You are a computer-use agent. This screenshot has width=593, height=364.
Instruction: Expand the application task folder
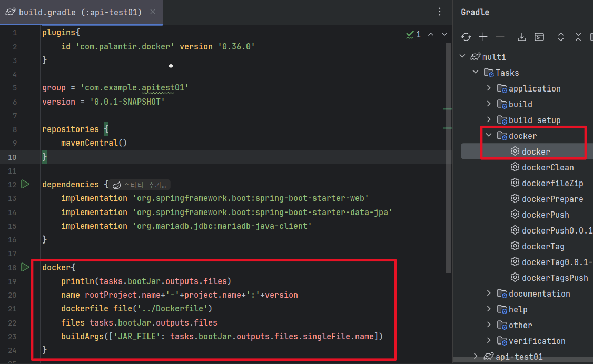489,88
